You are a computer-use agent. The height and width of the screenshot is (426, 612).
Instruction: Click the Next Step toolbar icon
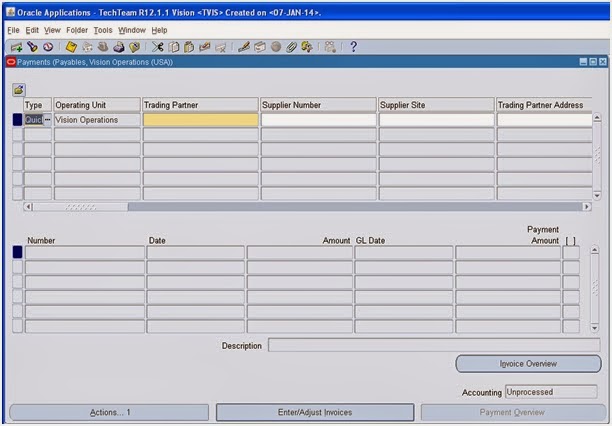pyautogui.click(x=87, y=47)
